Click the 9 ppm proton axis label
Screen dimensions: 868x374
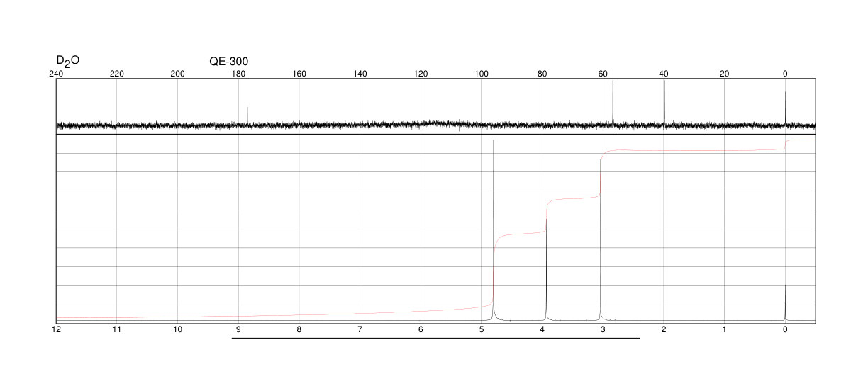238,330
